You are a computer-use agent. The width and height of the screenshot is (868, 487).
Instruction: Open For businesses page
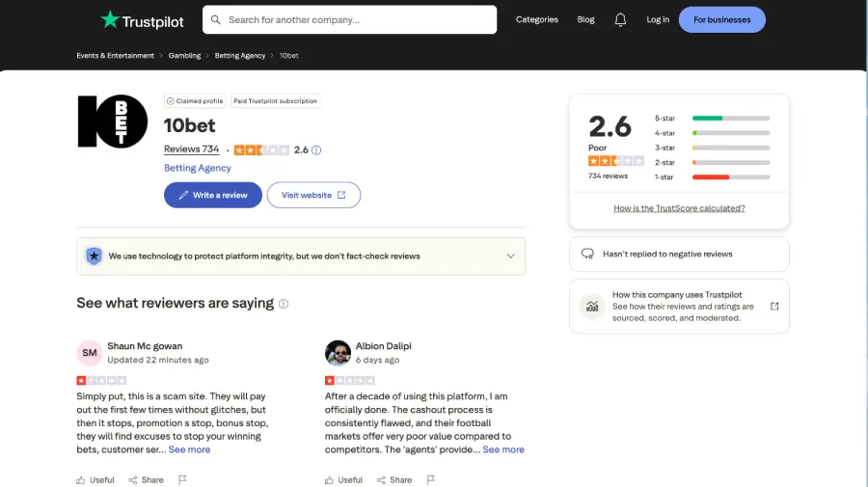(721, 20)
